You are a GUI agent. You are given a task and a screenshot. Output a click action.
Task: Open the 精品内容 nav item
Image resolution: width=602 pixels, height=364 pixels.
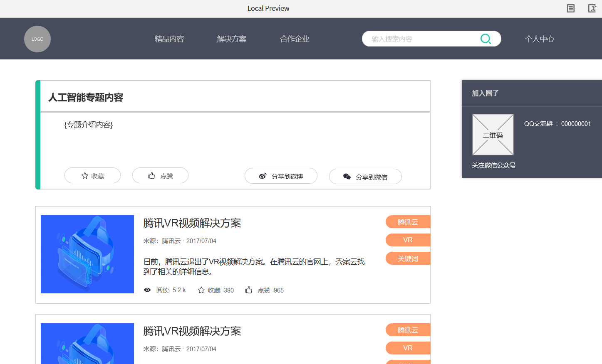pyautogui.click(x=169, y=39)
